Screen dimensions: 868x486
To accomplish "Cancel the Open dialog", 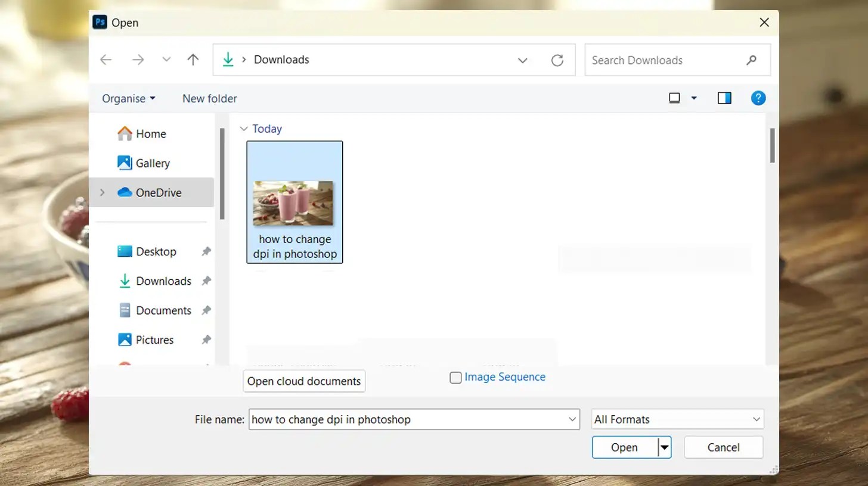I will click(x=723, y=447).
